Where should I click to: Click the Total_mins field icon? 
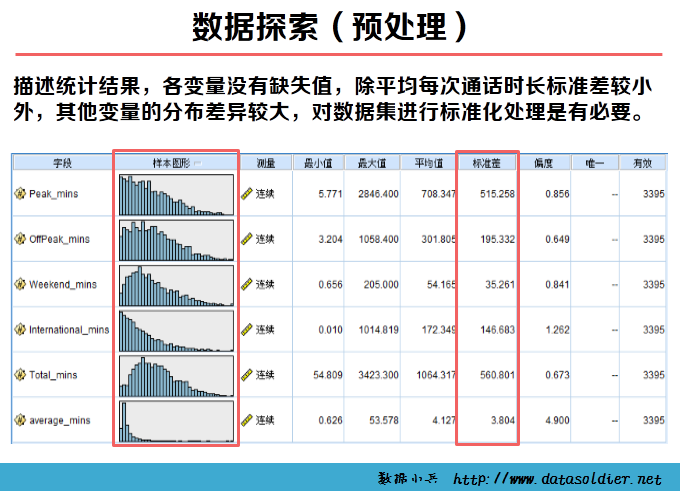(20, 375)
